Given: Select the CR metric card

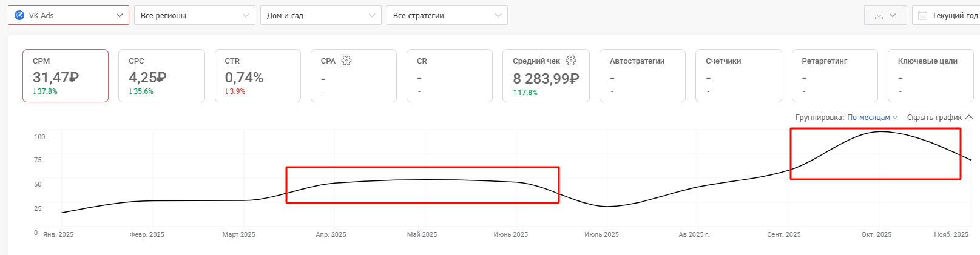Looking at the screenshot, I should pos(449,76).
